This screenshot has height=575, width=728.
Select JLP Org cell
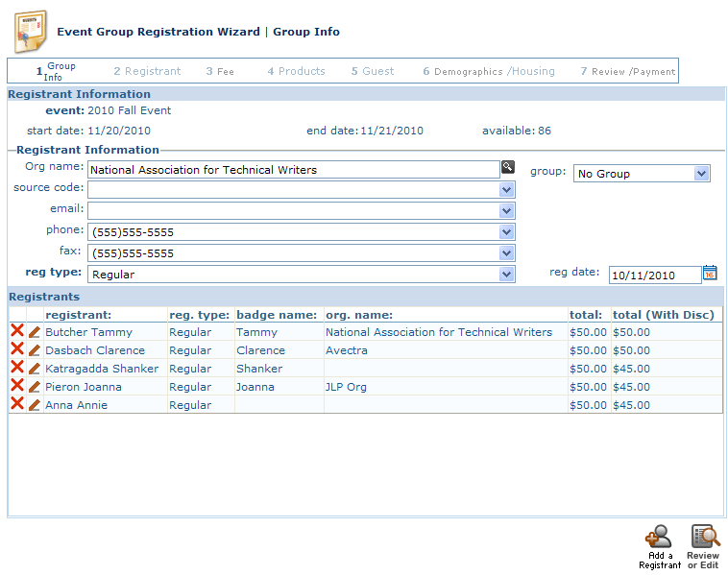[346, 387]
